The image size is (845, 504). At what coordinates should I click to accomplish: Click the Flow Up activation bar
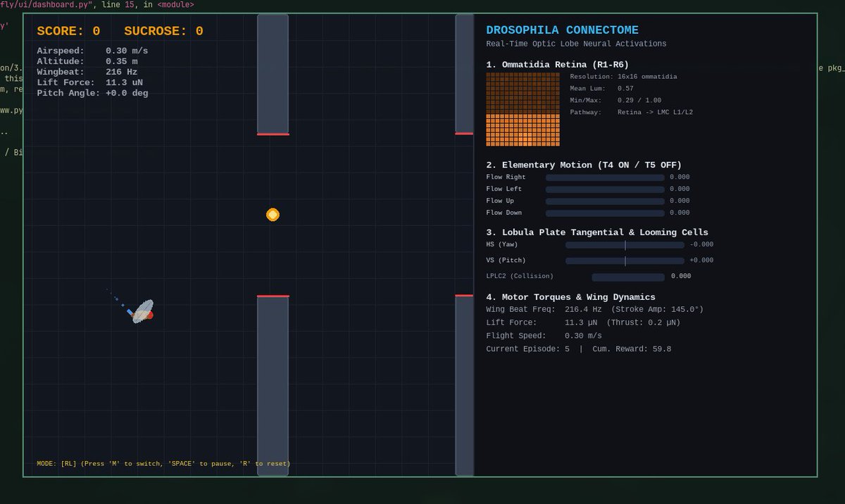pos(605,201)
